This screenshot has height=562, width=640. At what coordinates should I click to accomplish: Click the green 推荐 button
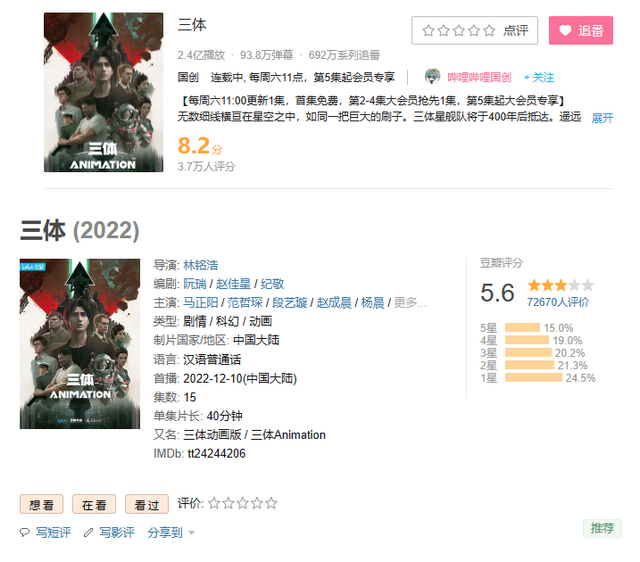(x=602, y=528)
